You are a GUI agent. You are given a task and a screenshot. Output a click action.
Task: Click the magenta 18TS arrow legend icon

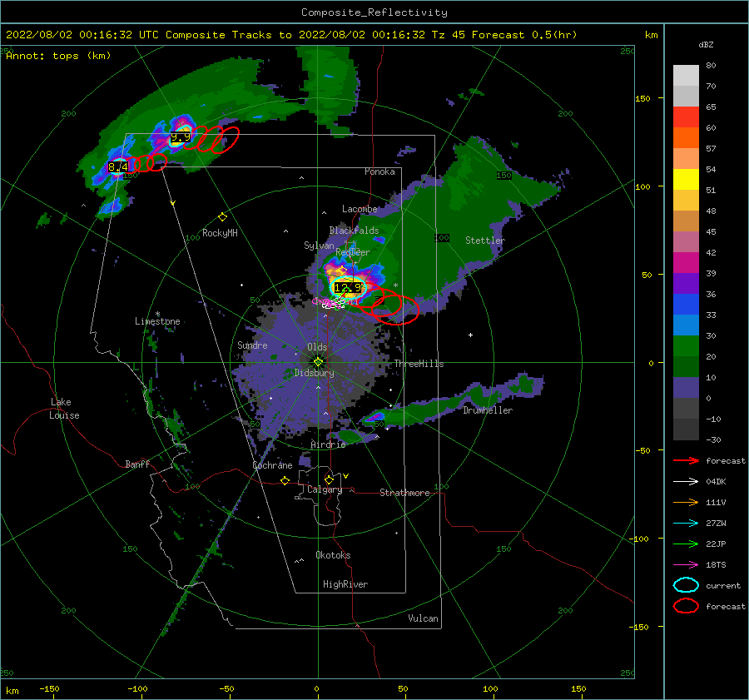pos(686,565)
